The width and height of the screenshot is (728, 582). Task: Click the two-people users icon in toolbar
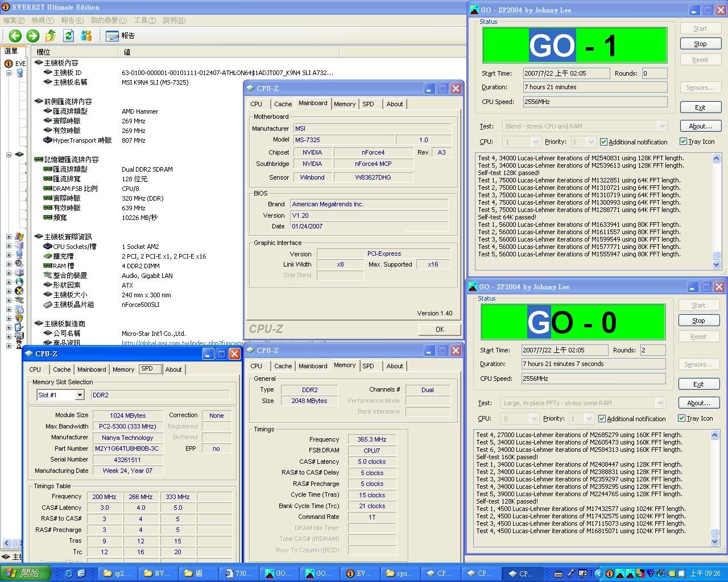pyautogui.click(x=86, y=36)
